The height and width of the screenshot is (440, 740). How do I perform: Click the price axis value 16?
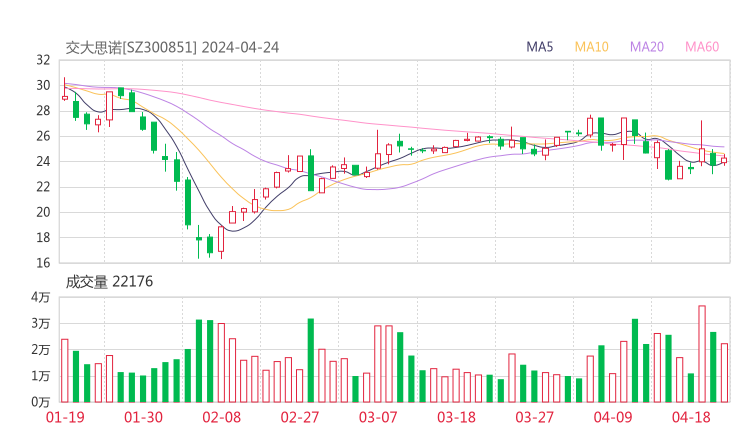coord(43,263)
